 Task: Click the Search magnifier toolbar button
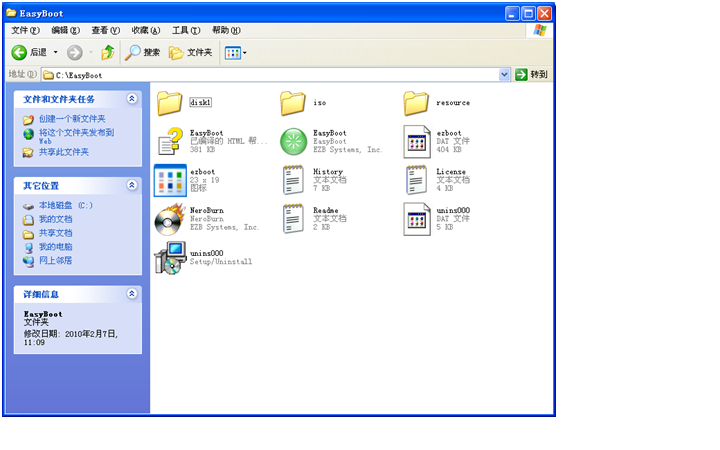(x=142, y=52)
